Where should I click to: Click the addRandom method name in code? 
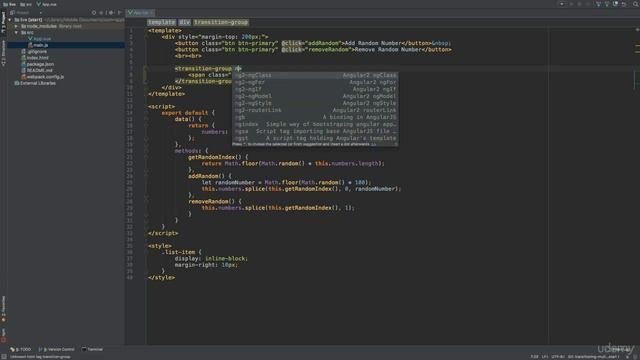click(204, 176)
